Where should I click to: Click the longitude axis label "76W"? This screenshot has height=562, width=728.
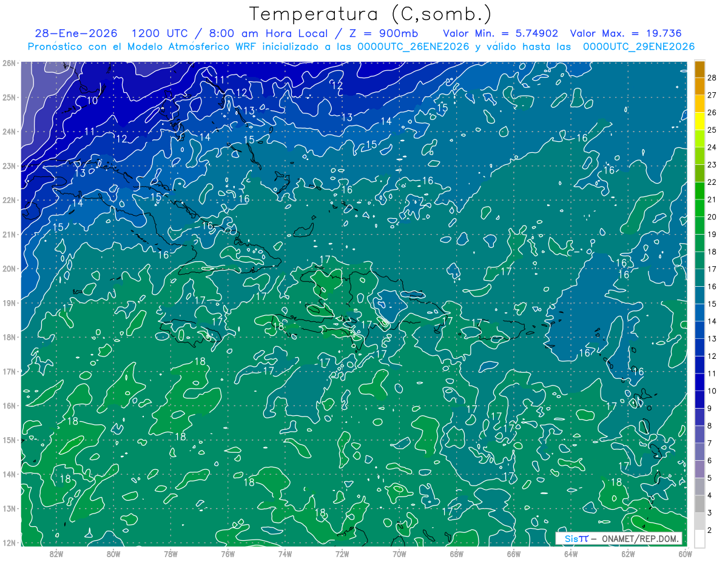pos(227,554)
